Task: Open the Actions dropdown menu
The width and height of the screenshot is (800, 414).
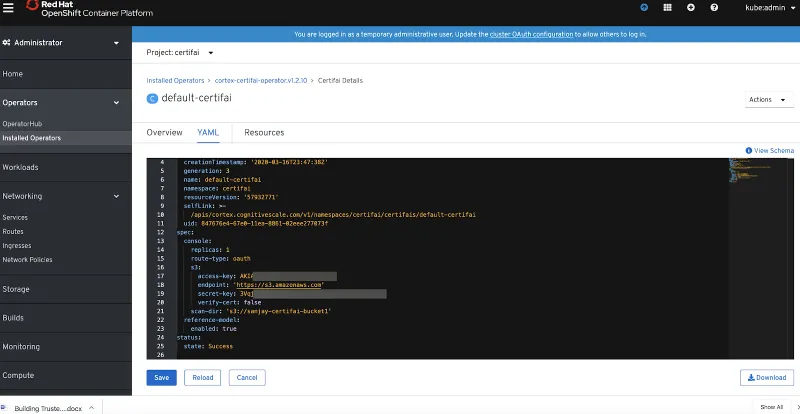Action: [767, 99]
